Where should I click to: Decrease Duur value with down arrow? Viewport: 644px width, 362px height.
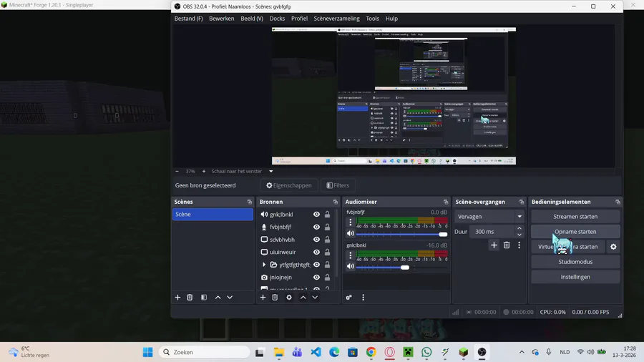point(519,235)
